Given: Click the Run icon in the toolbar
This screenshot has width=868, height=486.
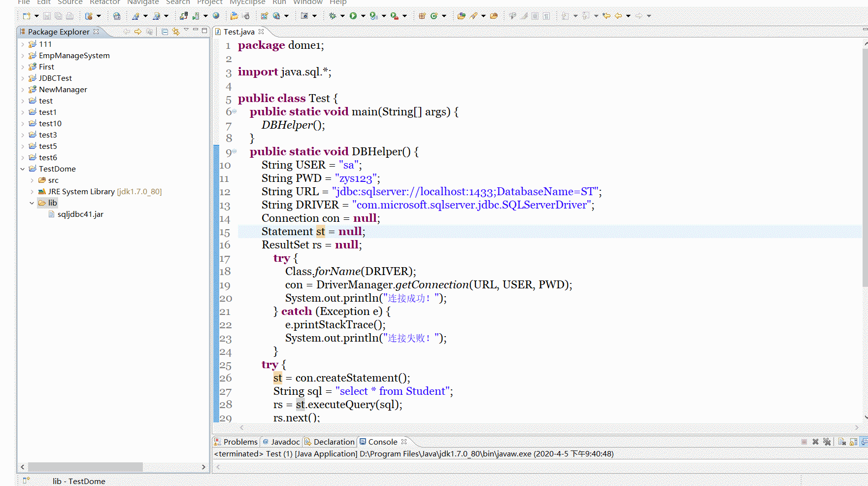Looking at the screenshot, I should coord(353,16).
